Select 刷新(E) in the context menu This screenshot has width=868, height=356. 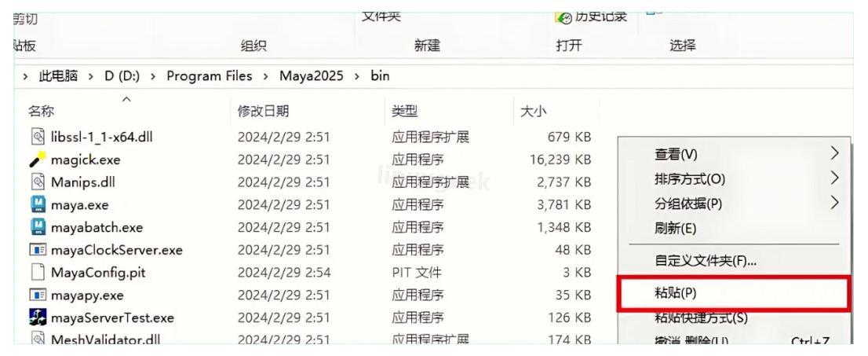tap(666, 228)
